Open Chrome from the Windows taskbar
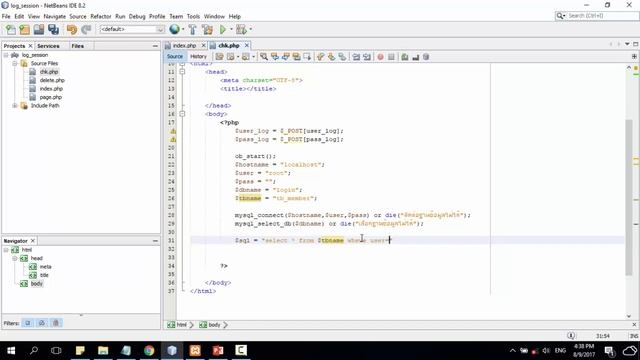640x360 pixels. [x=149, y=350]
